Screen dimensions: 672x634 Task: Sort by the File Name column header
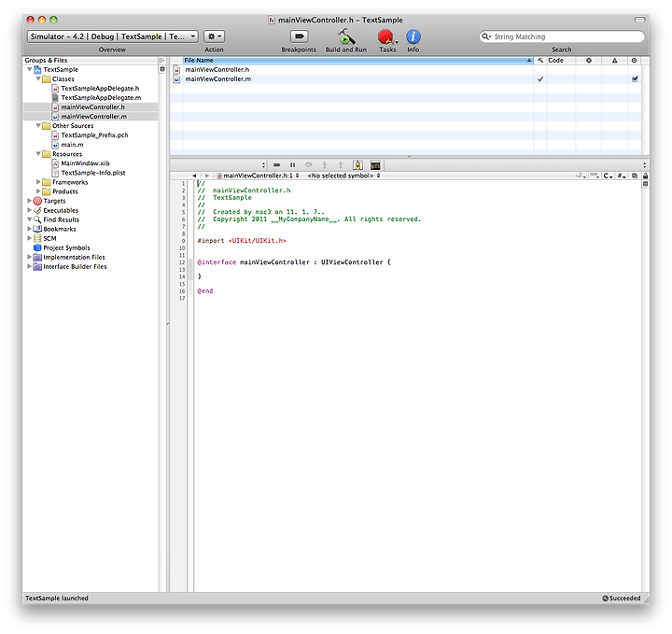coord(357,61)
